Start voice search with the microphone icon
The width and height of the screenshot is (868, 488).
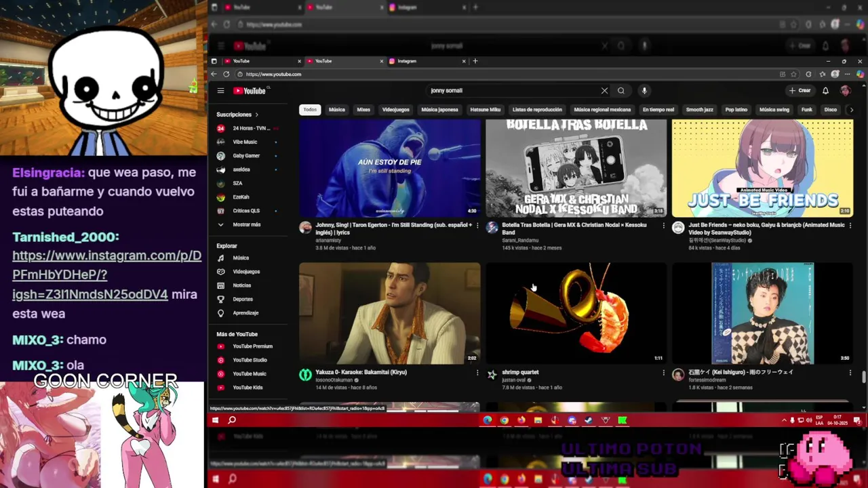(644, 90)
